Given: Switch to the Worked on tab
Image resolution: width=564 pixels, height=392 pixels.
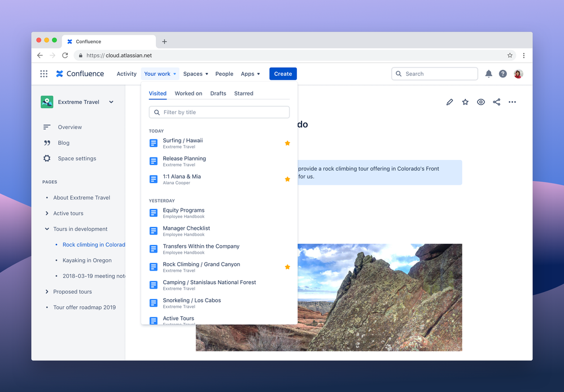Looking at the screenshot, I should [x=189, y=93].
